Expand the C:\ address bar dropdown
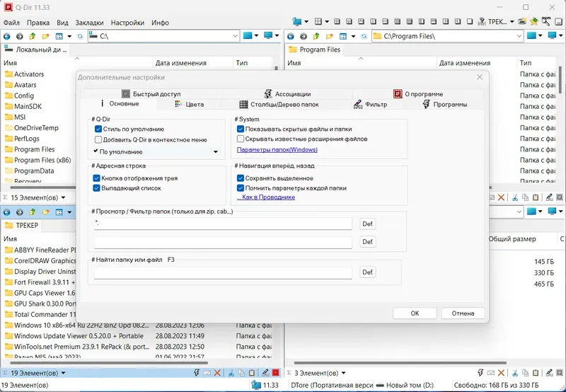The height and width of the screenshot is (392, 566). coord(235,36)
